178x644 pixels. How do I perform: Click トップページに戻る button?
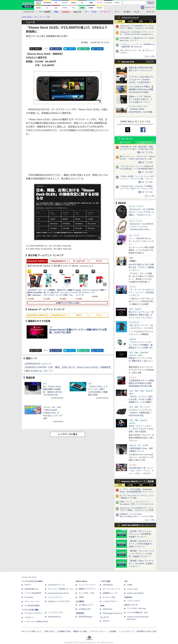[x=68, y=434]
